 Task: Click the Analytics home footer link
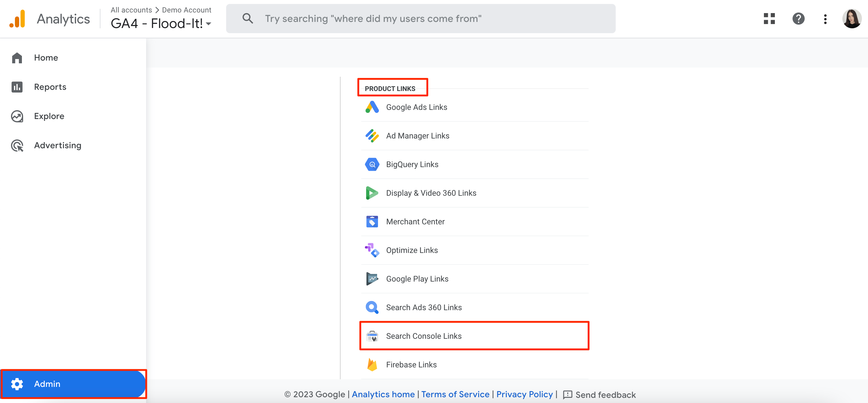pos(383,394)
